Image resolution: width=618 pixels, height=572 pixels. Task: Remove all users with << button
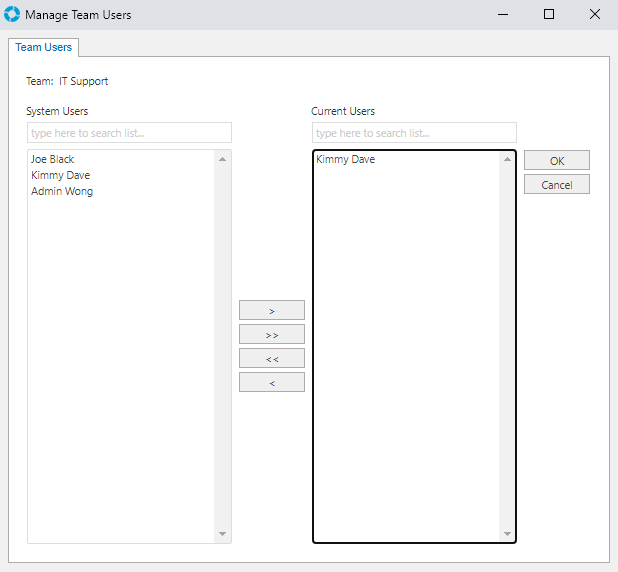[272, 358]
